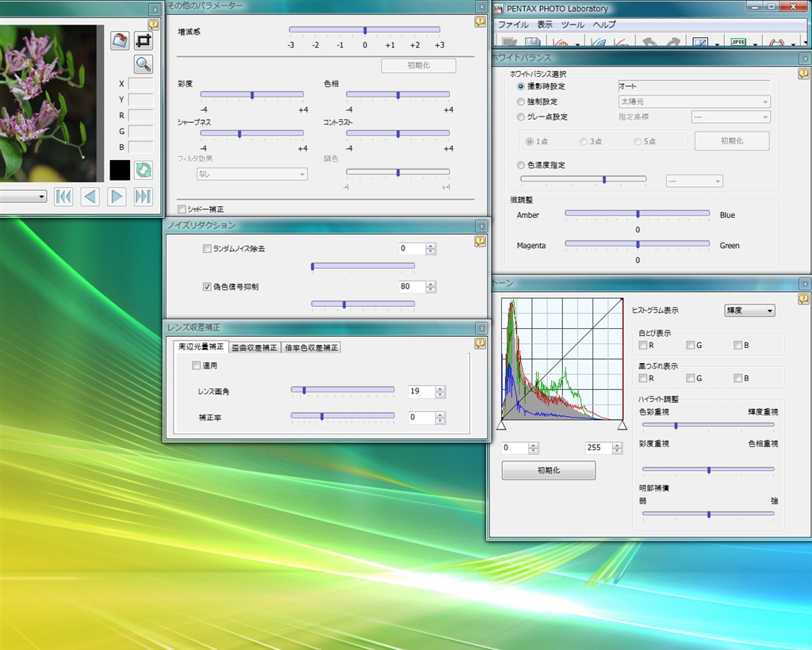
Task: Click the black point triangle under the histogram
Action: 501,426
